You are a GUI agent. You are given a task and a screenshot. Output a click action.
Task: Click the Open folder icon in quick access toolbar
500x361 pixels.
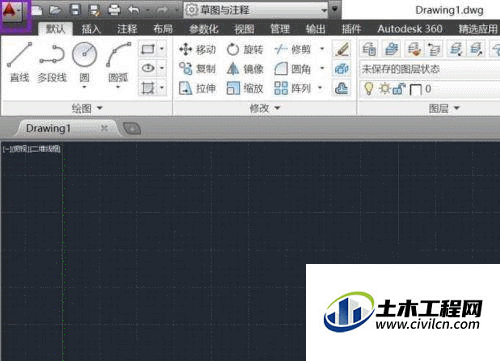coord(55,10)
